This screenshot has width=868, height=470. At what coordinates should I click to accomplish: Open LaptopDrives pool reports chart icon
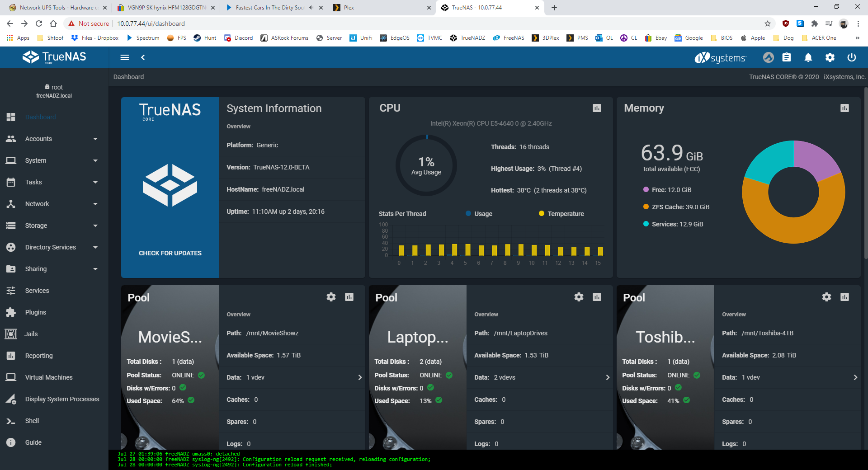click(597, 297)
